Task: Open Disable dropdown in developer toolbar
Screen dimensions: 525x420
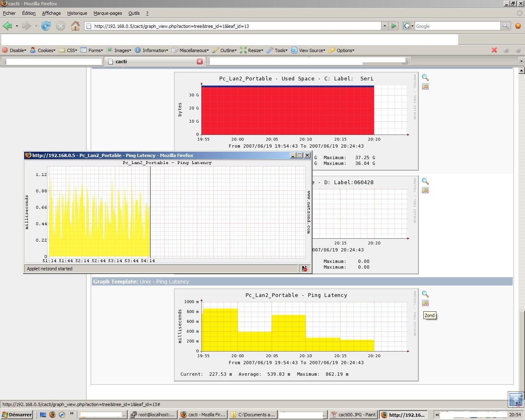Action: coord(14,50)
